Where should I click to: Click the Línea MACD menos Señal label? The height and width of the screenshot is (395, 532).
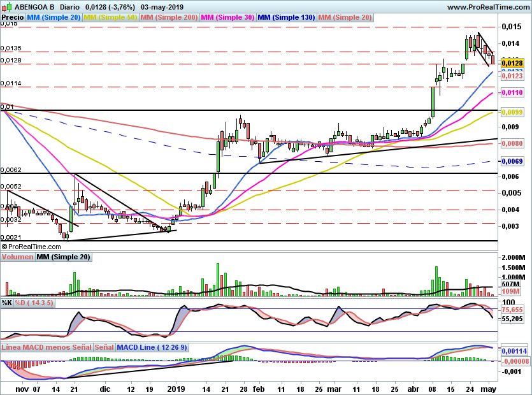(47, 347)
